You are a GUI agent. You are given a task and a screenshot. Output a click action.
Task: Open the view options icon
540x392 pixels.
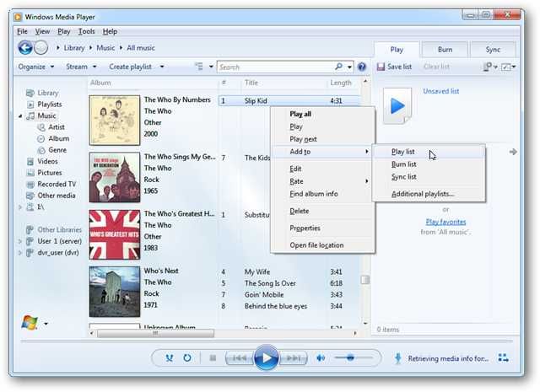(x=199, y=67)
